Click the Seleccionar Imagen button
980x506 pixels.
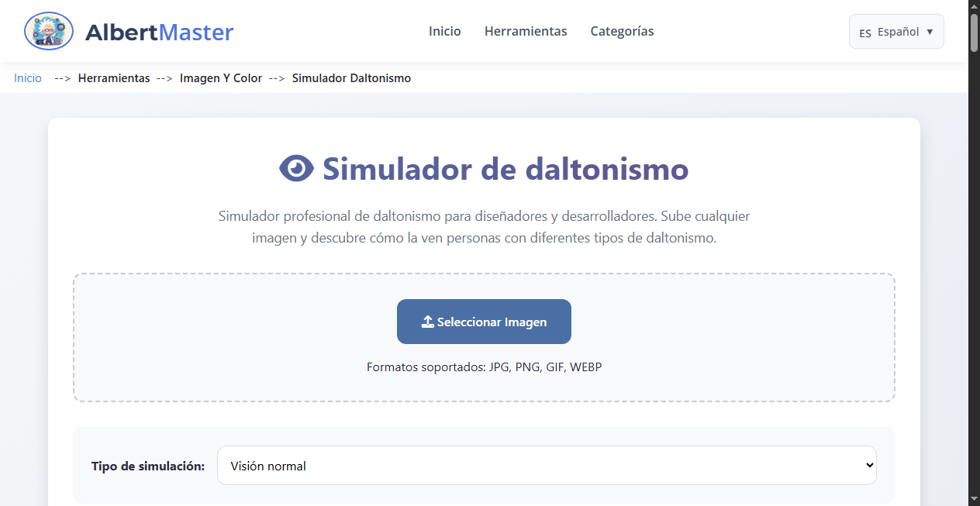(484, 321)
